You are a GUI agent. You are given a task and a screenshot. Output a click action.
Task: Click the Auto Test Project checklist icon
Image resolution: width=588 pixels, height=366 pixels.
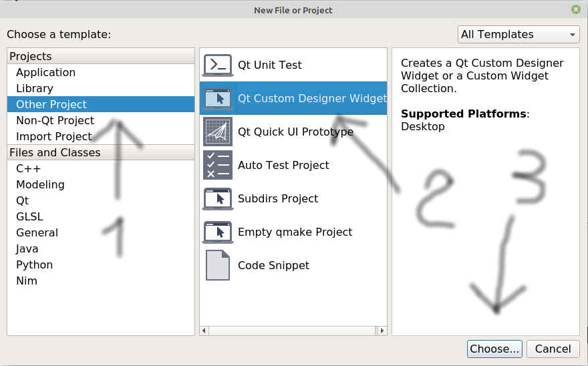[x=218, y=165]
